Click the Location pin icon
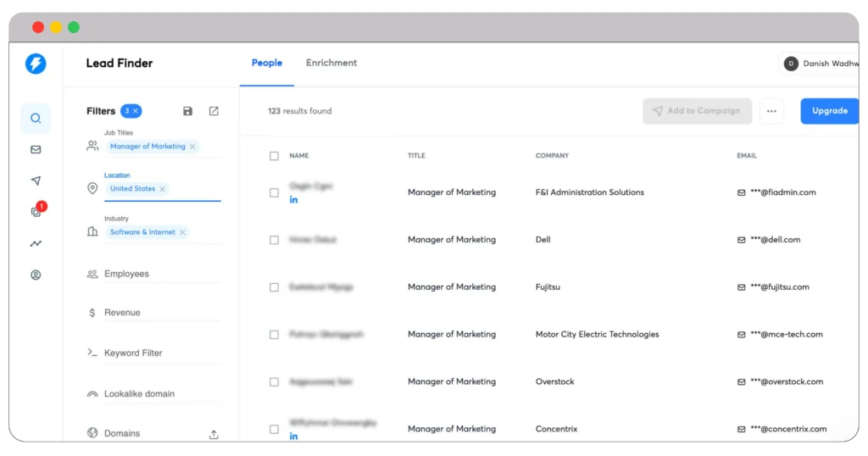Image resolution: width=868 pixels, height=456 pixels. point(92,188)
